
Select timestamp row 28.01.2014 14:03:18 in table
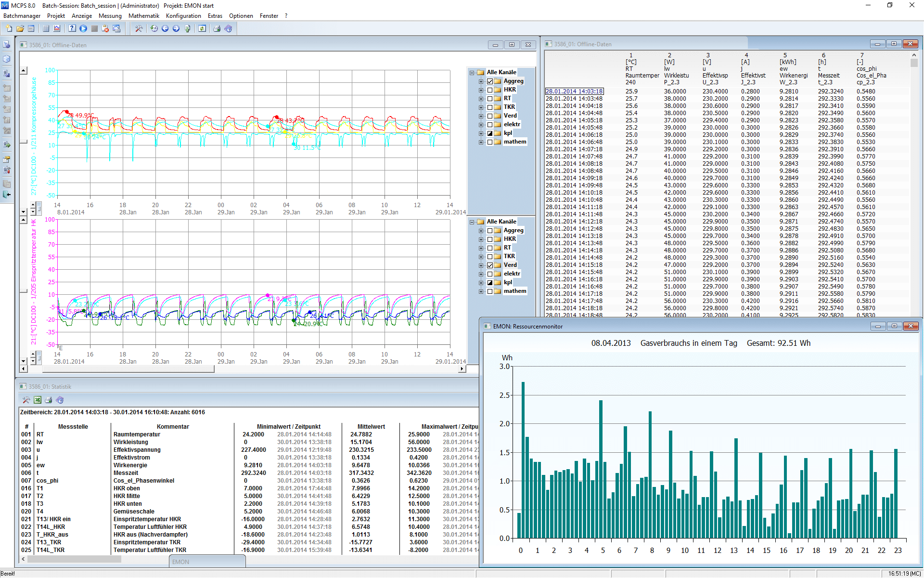574,91
